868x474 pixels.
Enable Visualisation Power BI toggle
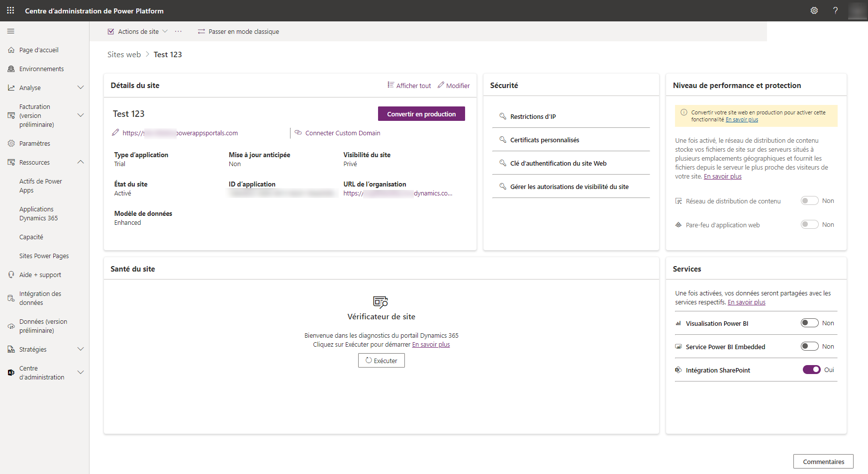(809, 323)
